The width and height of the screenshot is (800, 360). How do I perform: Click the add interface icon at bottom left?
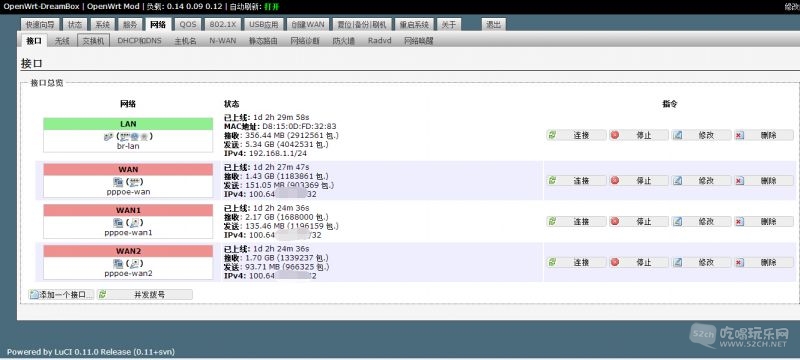[34, 295]
